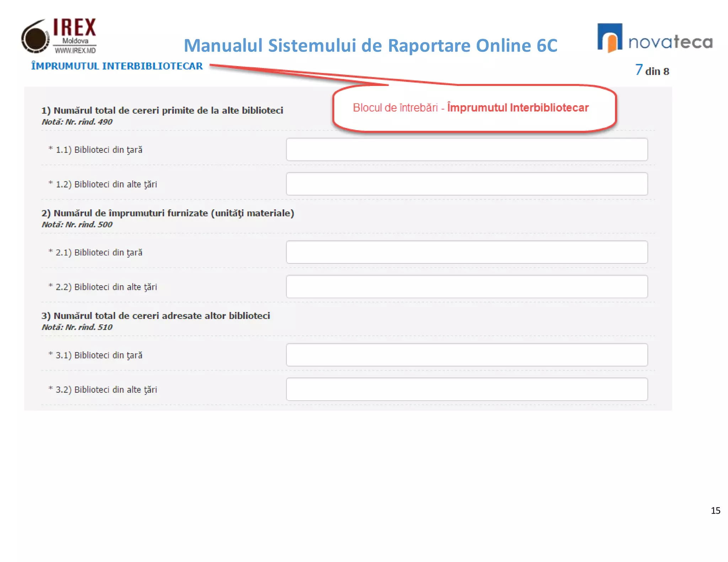Click the label 2.1) Biblioteci din țară
This screenshot has width=728, height=562.
[x=95, y=253]
